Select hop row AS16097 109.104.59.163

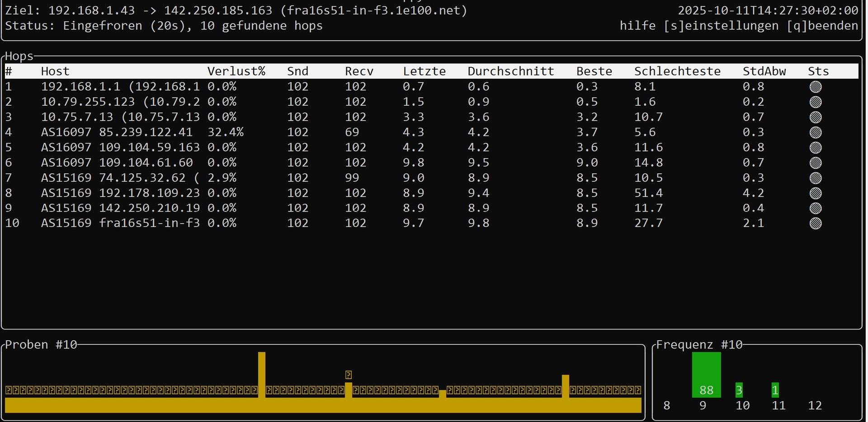(431, 148)
